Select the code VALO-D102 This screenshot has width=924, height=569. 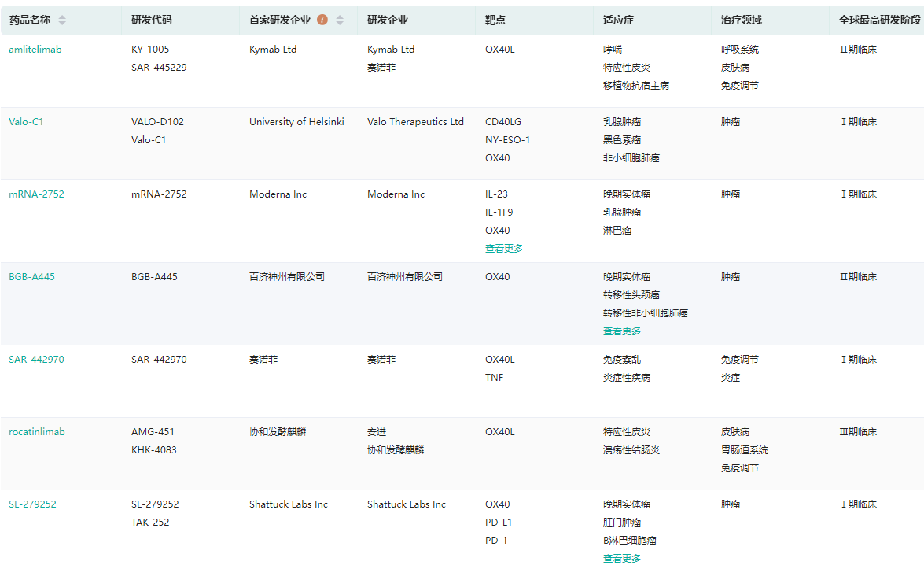point(157,122)
